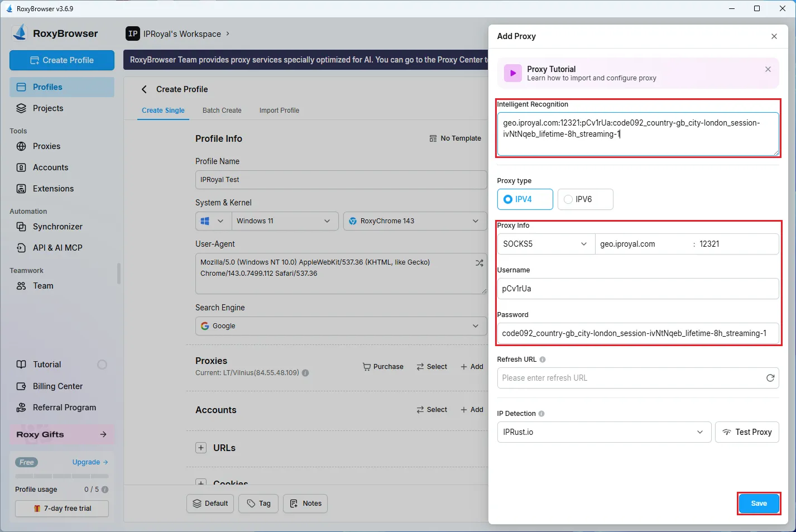The width and height of the screenshot is (796, 532).
Task: Switch to the Batch Create tab
Action: [222, 111]
